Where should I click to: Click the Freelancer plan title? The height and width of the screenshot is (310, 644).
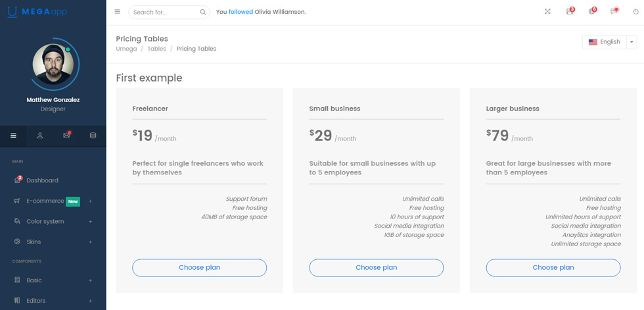click(x=150, y=109)
